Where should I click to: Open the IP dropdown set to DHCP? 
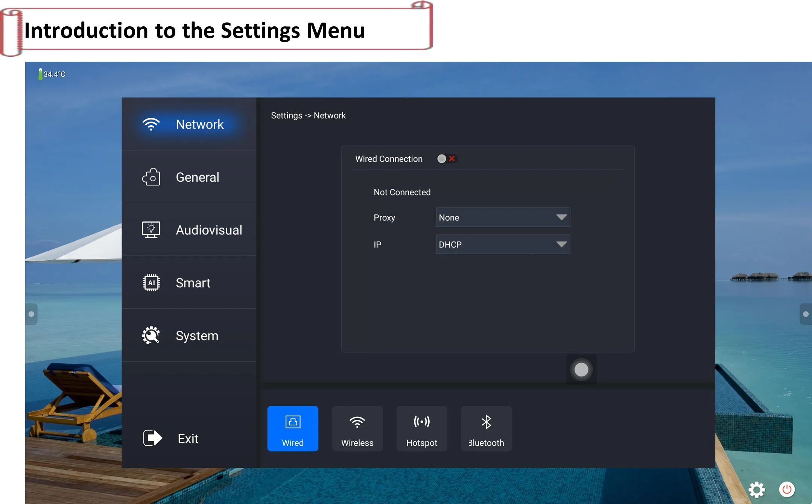pyautogui.click(x=502, y=244)
